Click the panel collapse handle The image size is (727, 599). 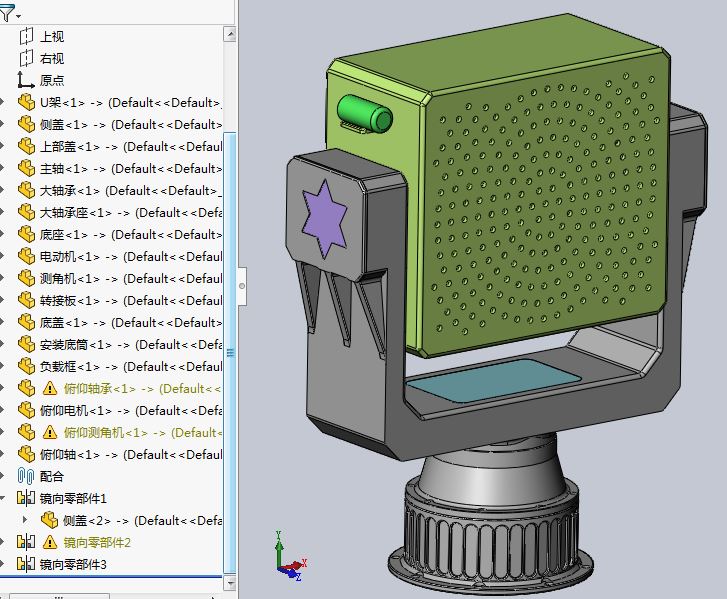click(x=242, y=286)
